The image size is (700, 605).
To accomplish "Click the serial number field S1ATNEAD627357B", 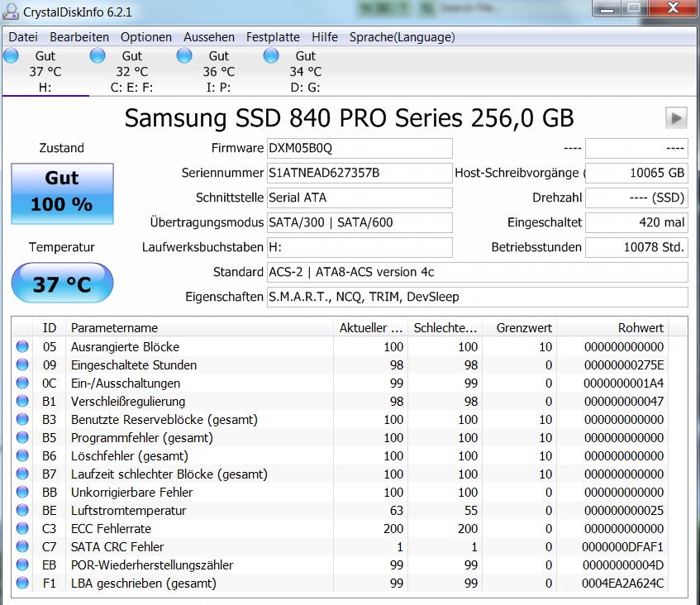I will pyautogui.click(x=360, y=173).
